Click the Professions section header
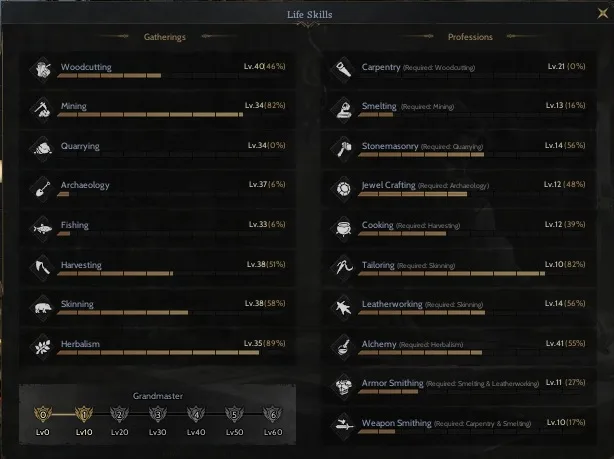This screenshot has width=614, height=459. pos(470,37)
